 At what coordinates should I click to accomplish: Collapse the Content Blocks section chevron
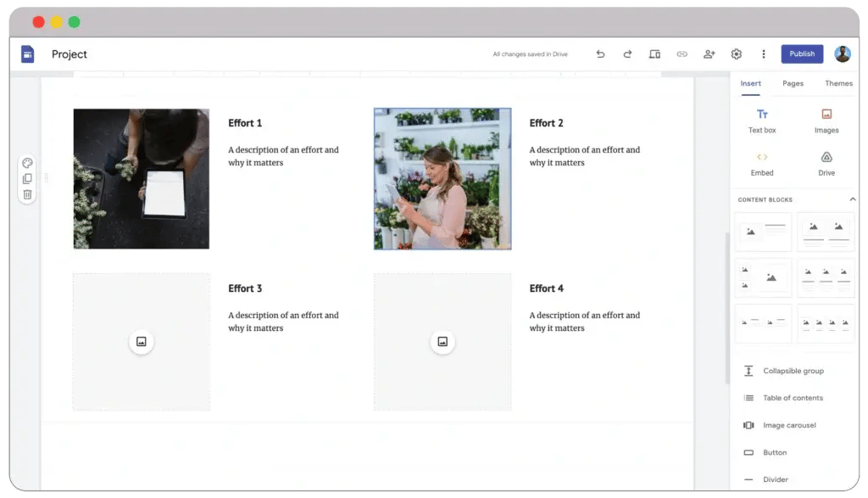click(853, 199)
